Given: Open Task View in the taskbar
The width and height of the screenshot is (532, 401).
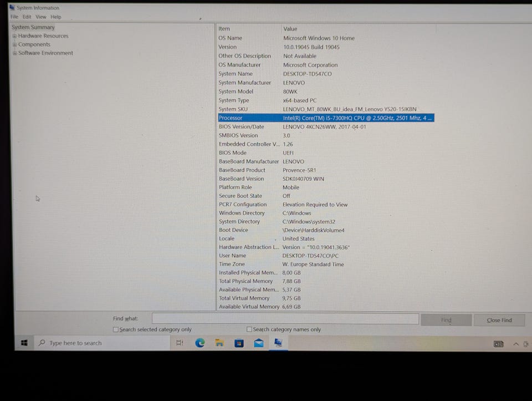Looking at the screenshot, I should coord(180,343).
